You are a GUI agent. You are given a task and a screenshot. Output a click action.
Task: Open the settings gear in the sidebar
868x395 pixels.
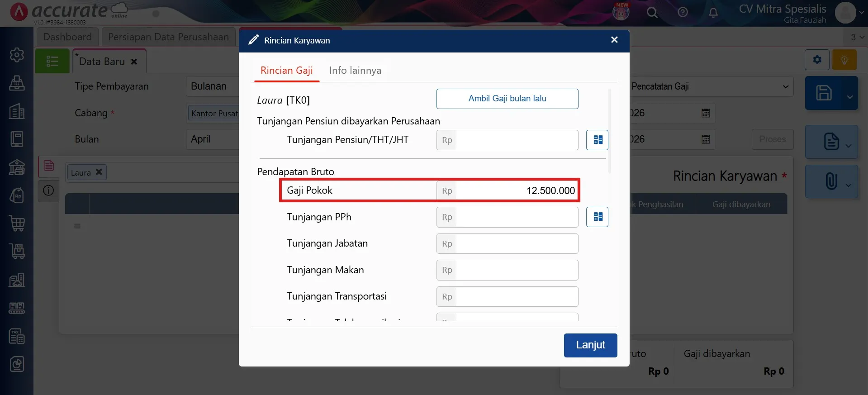pos(17,55)
